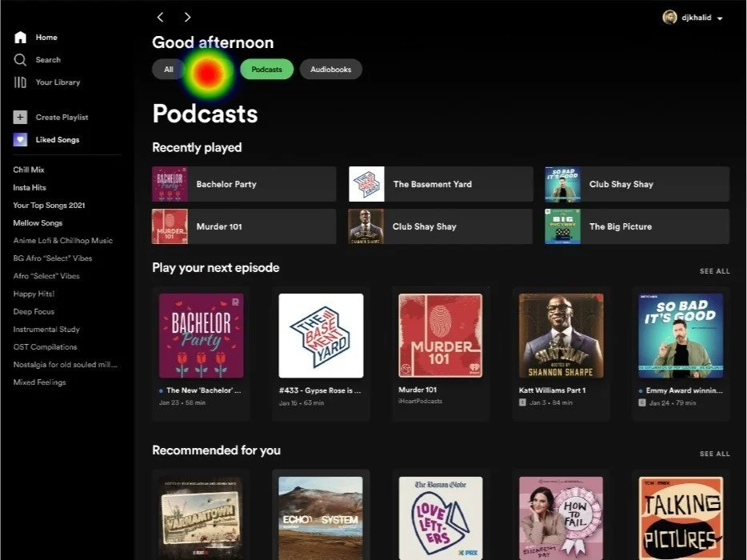Open the Happy Hits! playlist
Viewport: 747px width, 560px height.
pyautogui.click(x=34, y=294)
